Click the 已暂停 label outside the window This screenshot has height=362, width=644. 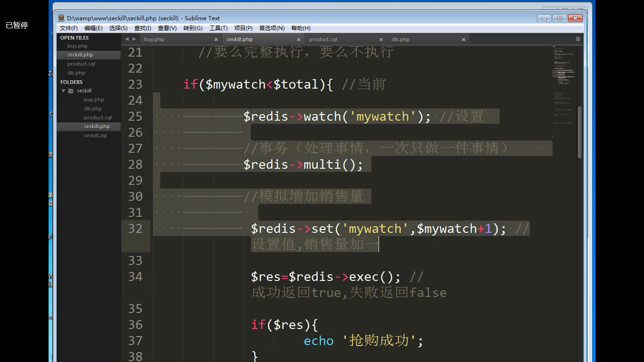[x=17, y=25]
